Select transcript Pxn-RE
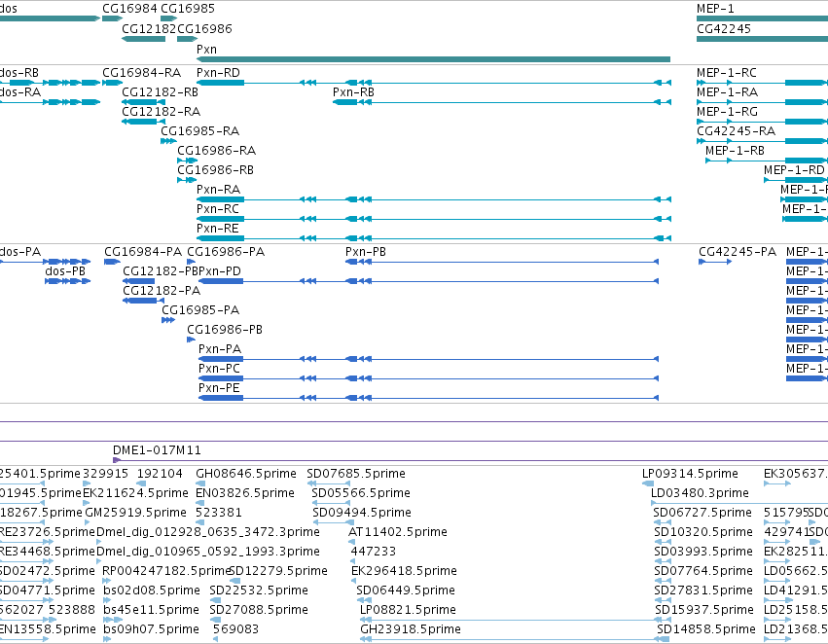 point(434,238)
